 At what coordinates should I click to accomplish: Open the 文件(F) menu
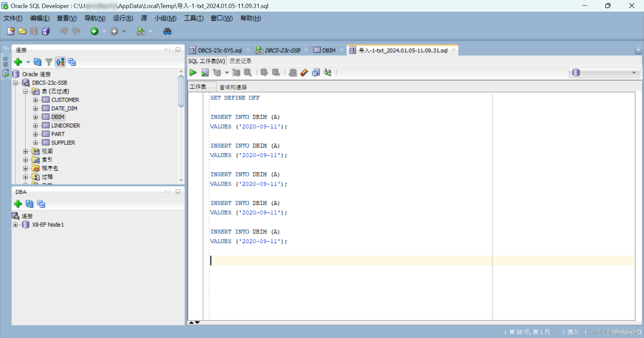(13, 18)
